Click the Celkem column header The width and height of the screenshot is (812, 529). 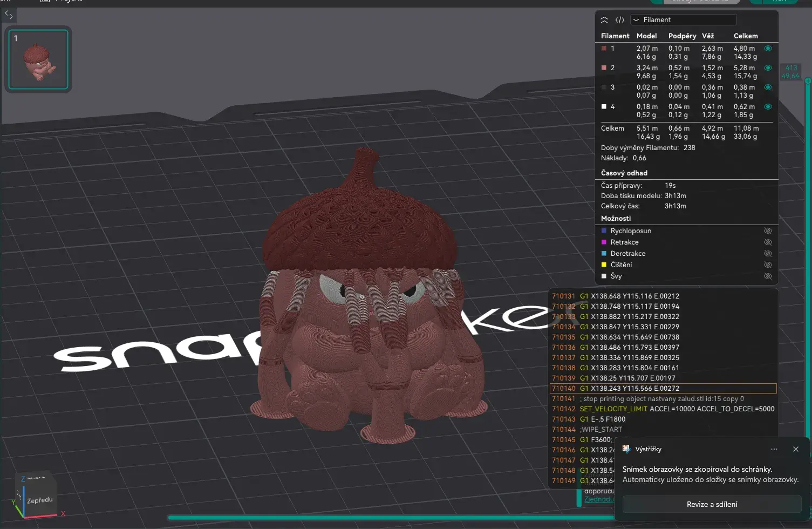pyautogui.click(x=746, y=36)
